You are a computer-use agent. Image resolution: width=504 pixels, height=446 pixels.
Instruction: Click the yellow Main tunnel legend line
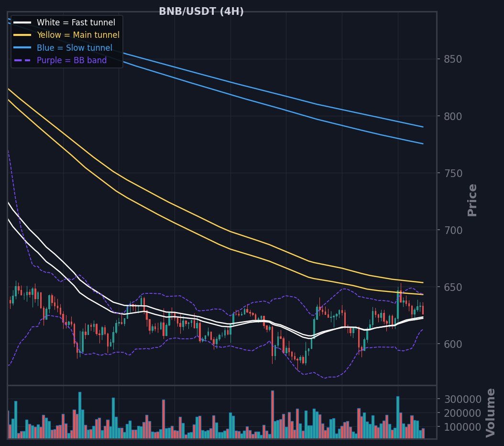coord(22,35)
